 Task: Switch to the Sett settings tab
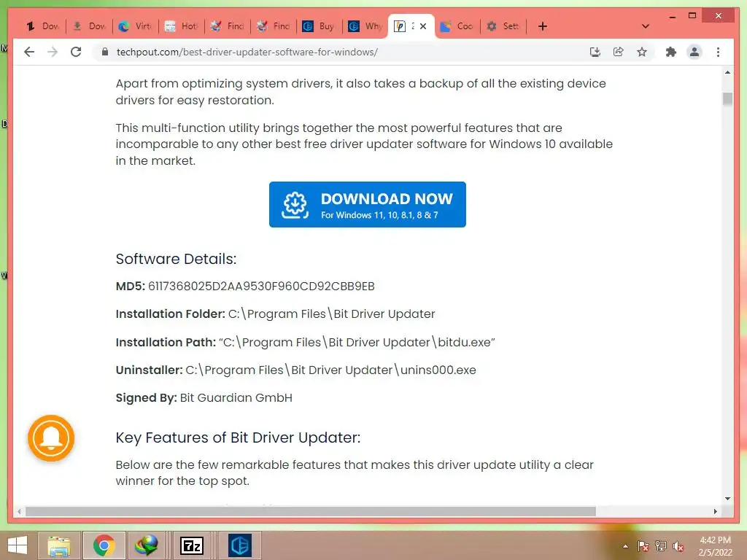503,26
